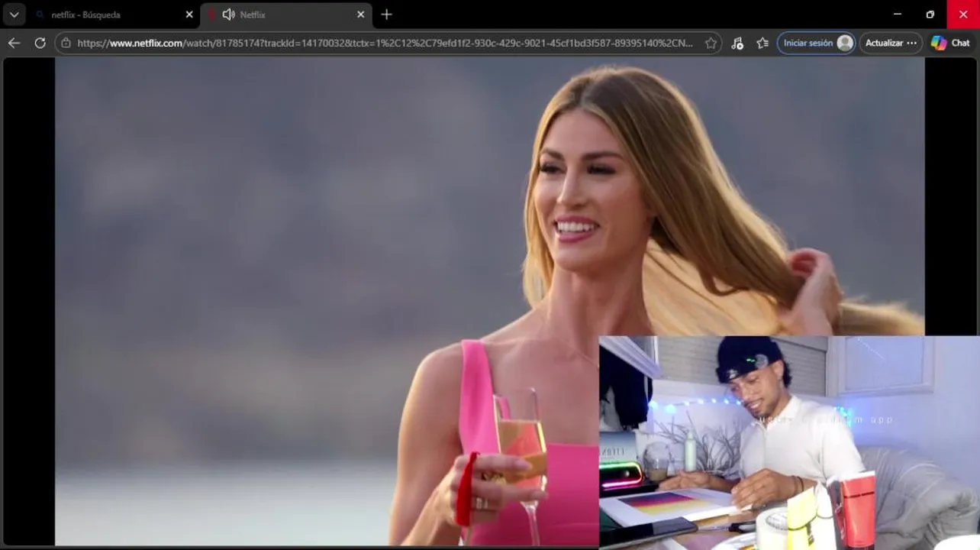
Task: Close the Netflix tab
Action: [361, 15]
